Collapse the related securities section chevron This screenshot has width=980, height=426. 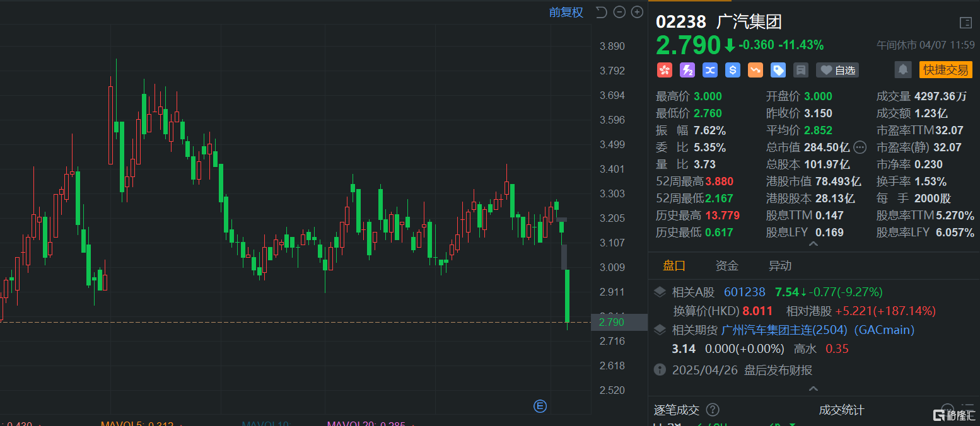(x=814, y=389)
